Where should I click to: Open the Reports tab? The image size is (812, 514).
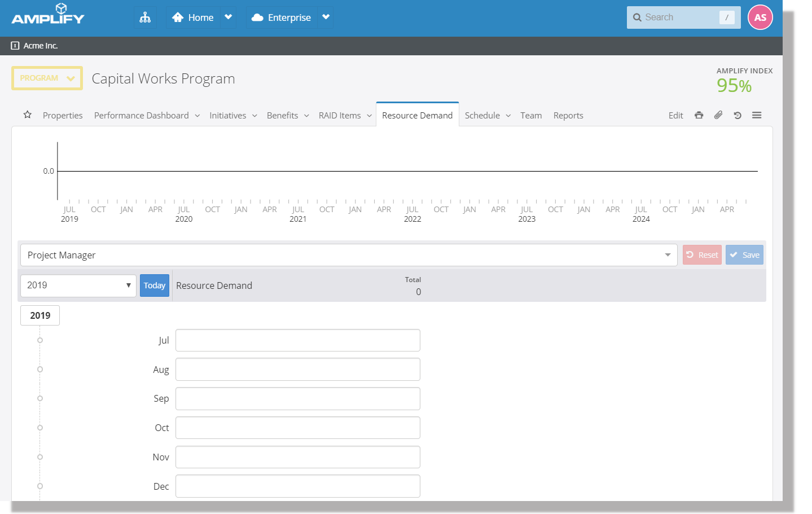coord(568,116)
